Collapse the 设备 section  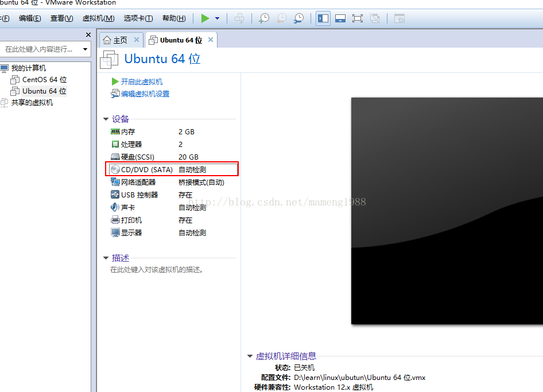click(106, 119)
